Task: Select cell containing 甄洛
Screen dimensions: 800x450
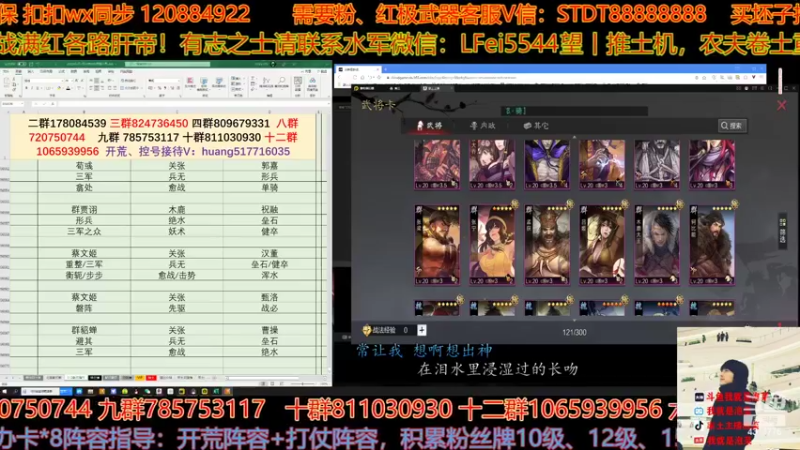Action: pos(269,297)
